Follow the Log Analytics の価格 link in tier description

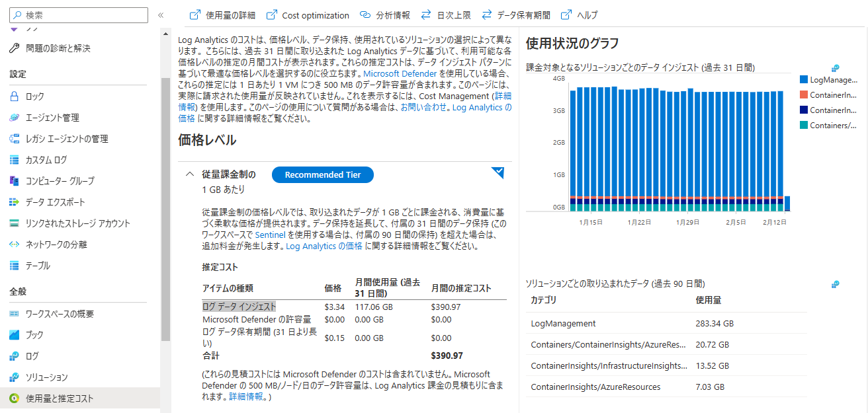pyautogui.click(x=324, y=246)
